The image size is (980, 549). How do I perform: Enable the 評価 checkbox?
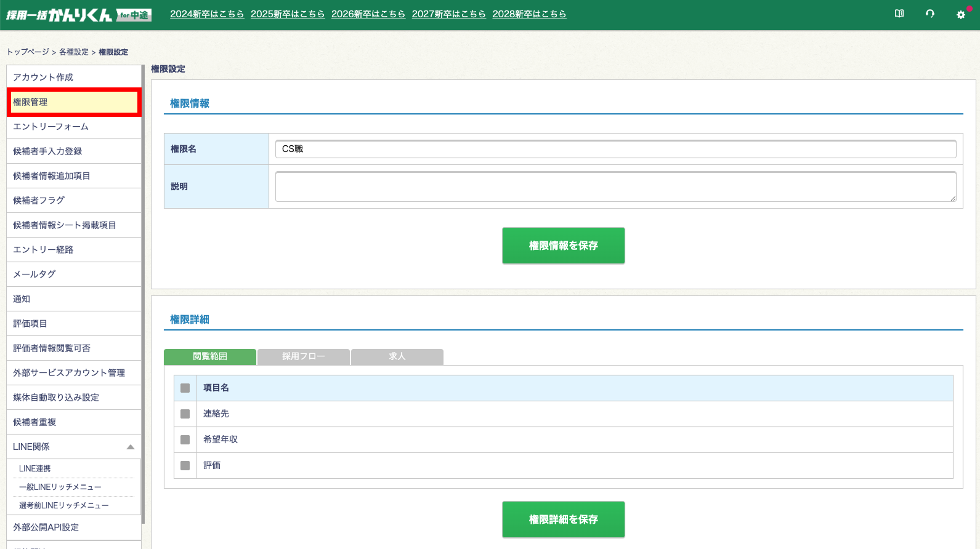(185, 465)
